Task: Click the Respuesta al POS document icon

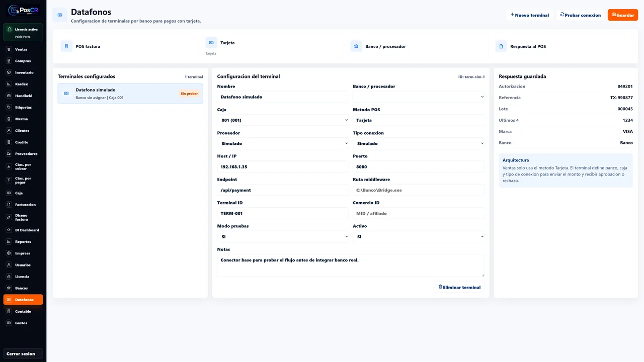Action: (x=501, y=46)
